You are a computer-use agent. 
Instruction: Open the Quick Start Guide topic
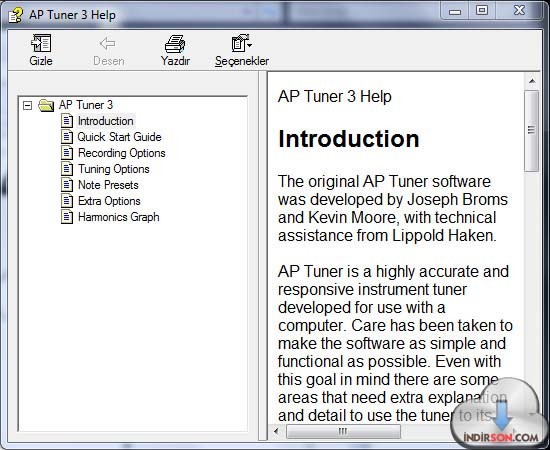point(120,137)
